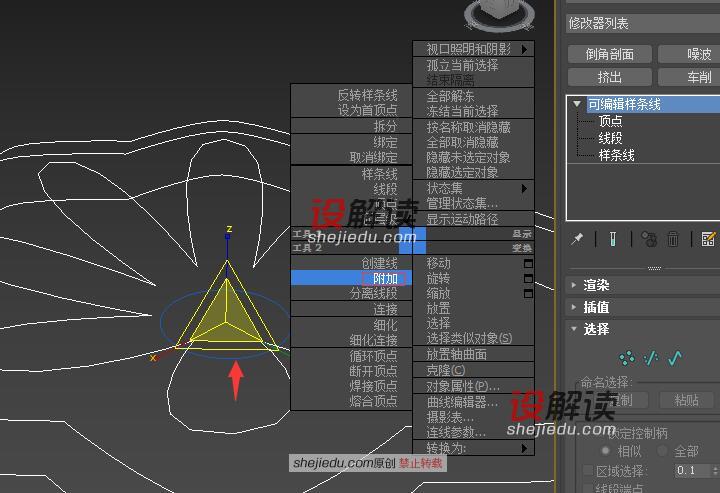Click the 倒角剖面 modifier button

[x=610, y=55]
